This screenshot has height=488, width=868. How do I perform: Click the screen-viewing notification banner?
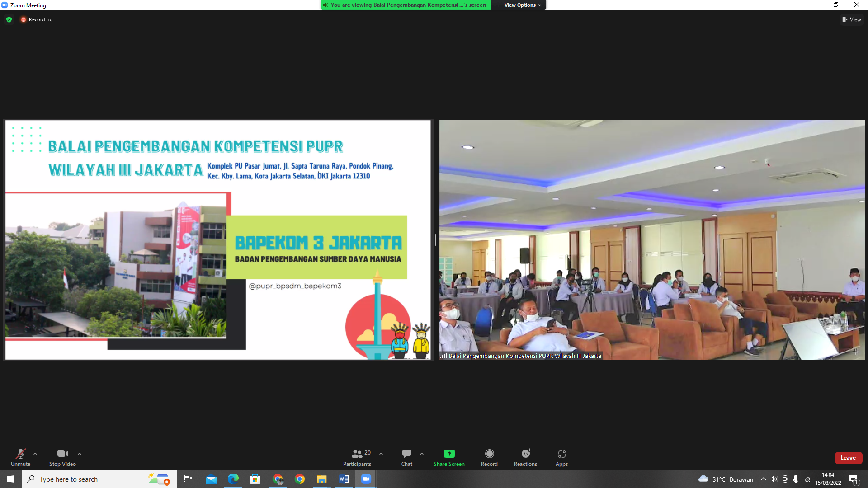[x=406, y=5]
